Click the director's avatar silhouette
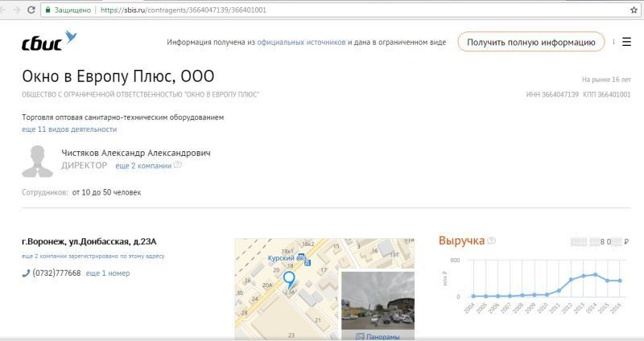This screenshot has width=644, height=341. pos(37,162)
